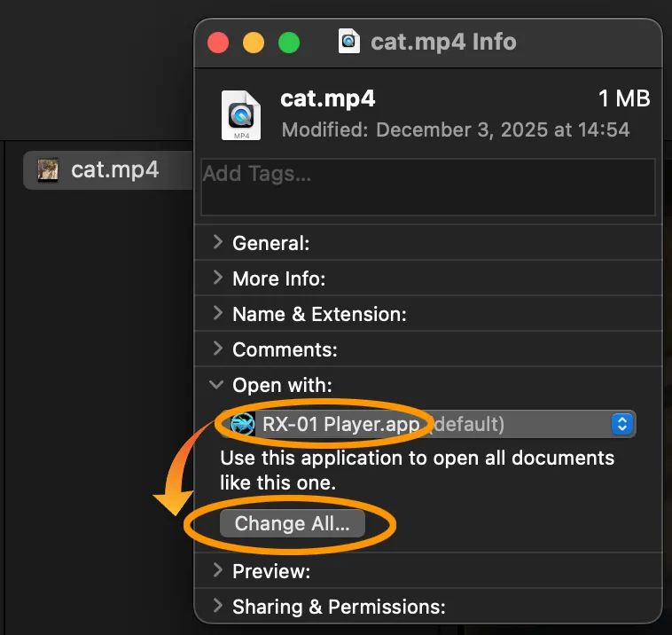This screenshot has width=672, height=635.
Task: Expand the Name & Extension section
Action: (218, 314)
